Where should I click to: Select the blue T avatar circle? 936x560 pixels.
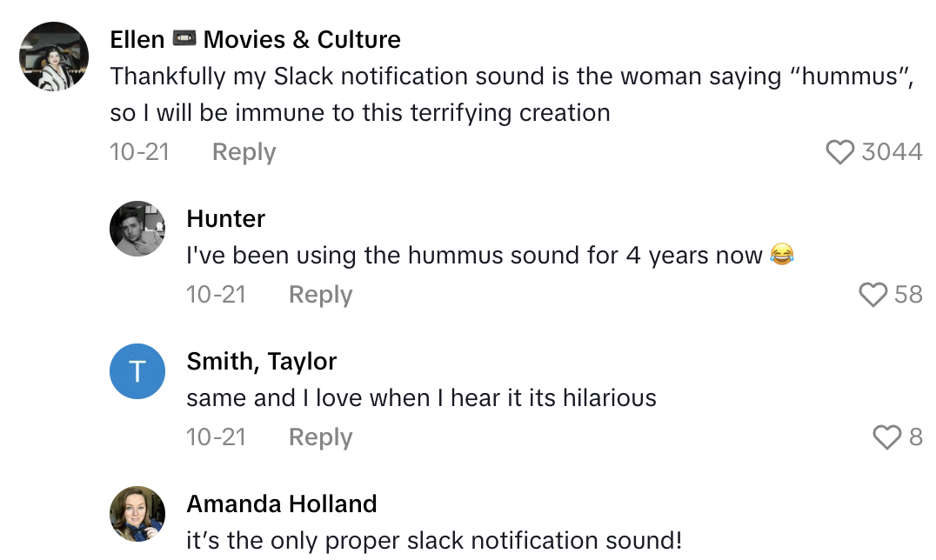[x=137, y=371]
